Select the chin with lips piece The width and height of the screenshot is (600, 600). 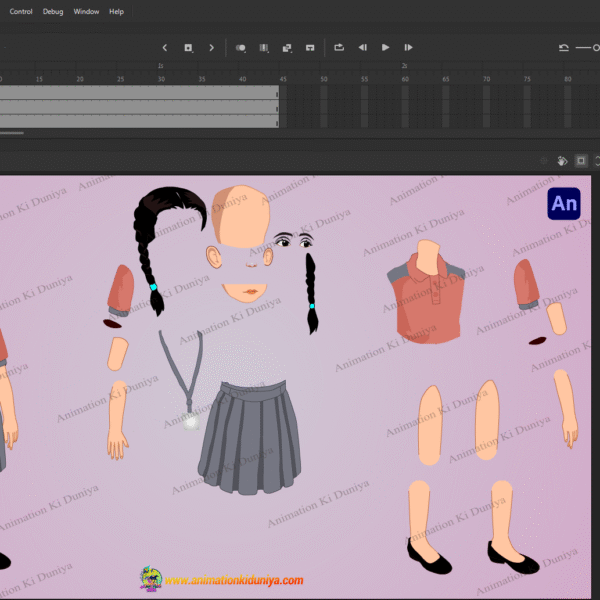245,293
